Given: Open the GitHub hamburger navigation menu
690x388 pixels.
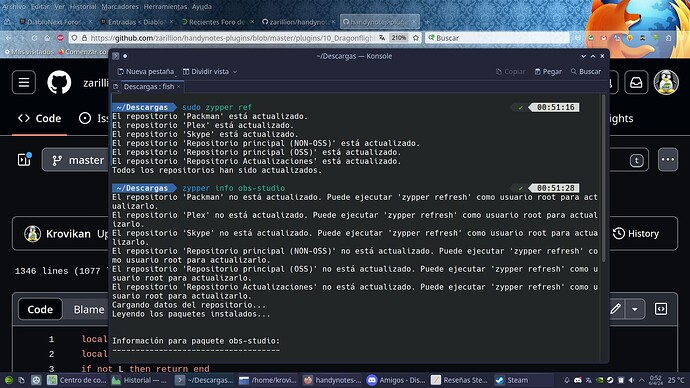Looking at the screenshot, I should (24, 82).
